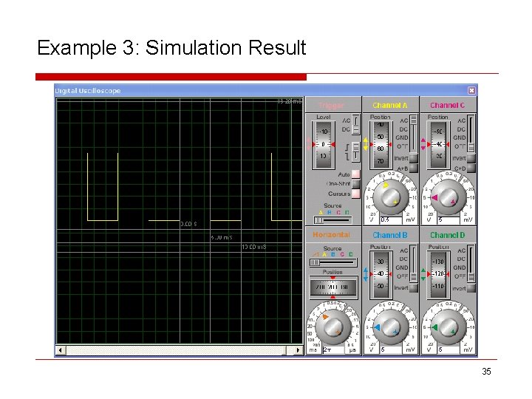The height and width of the screenshot is (399, 532).
Task: Click the Channel A volts/div knob
Action: click(x=391, y=197)
